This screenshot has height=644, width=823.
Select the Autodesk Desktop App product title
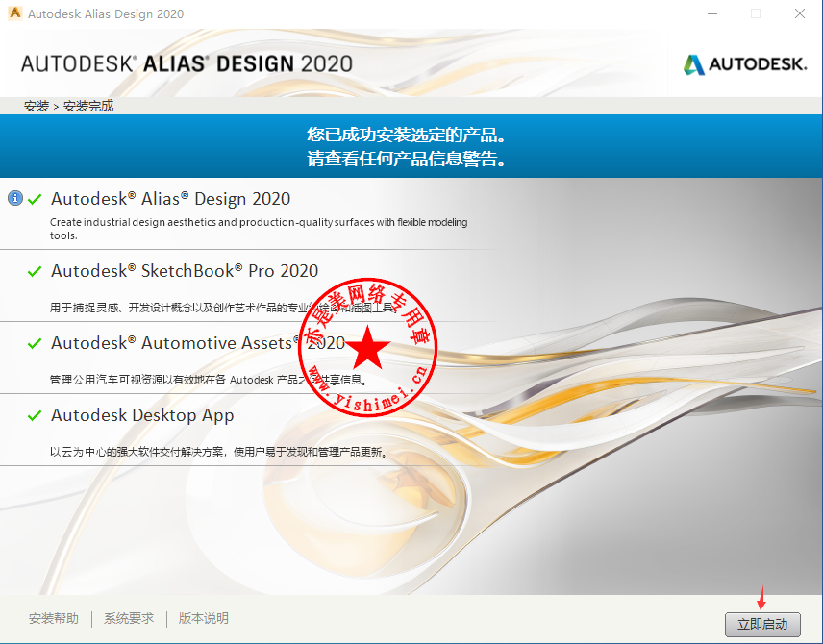click(x=142, y=415)
